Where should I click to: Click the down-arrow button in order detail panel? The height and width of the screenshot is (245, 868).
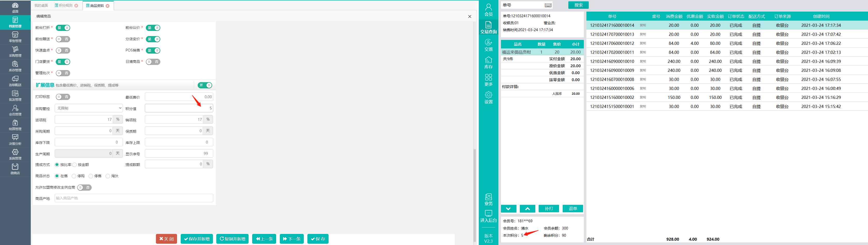[508, 209]
